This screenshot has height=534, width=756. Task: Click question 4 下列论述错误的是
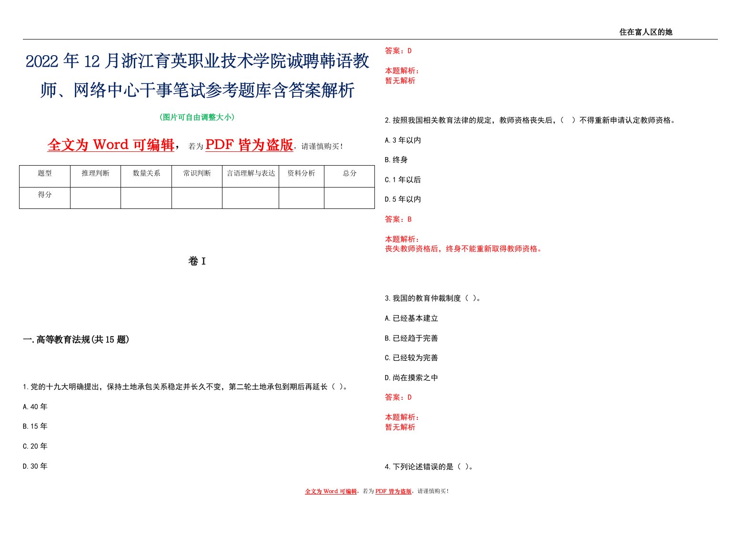(x=430, y=467)
